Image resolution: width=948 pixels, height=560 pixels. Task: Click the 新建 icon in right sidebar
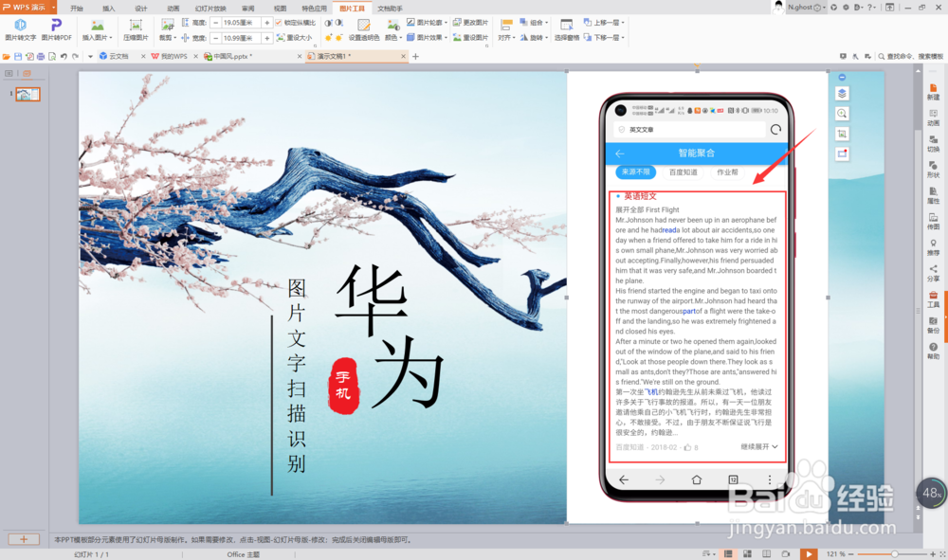(933, 92)
